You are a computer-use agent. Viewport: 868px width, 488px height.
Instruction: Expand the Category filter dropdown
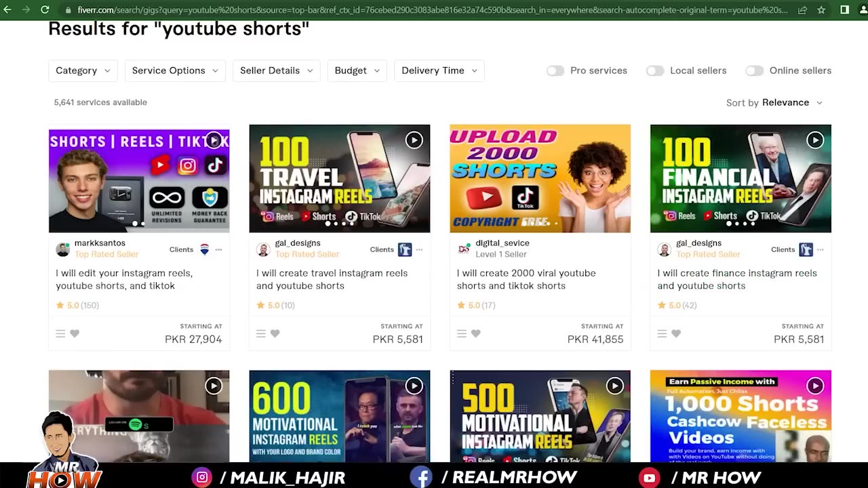point(83,70)
